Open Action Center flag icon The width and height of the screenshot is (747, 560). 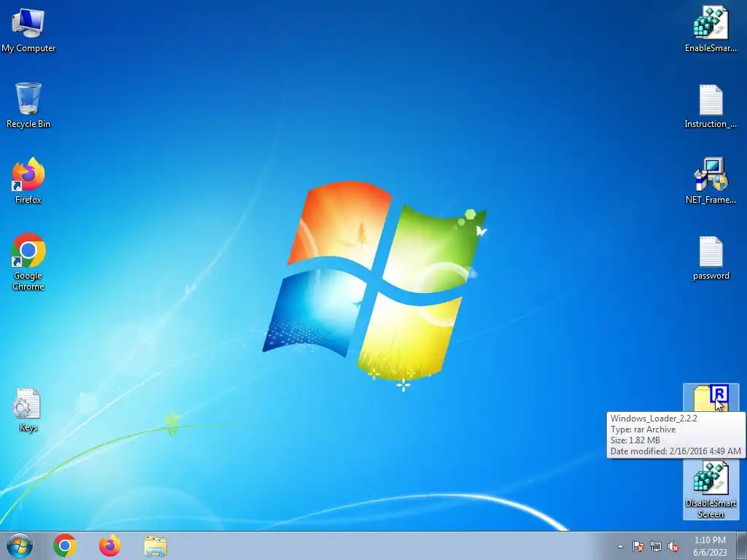[x=638, y=546]
